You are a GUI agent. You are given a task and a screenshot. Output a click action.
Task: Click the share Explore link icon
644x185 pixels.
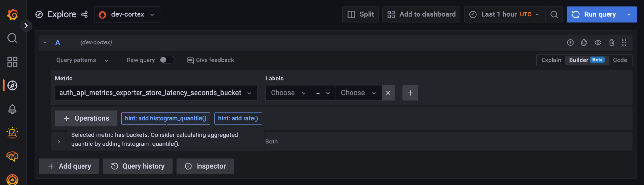point(84,14)
